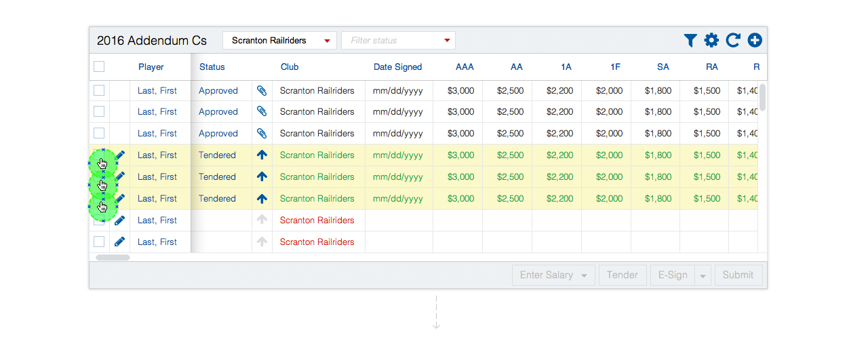Toggle the select-all checkbox in the table header
868x338 pixels.
99,67
